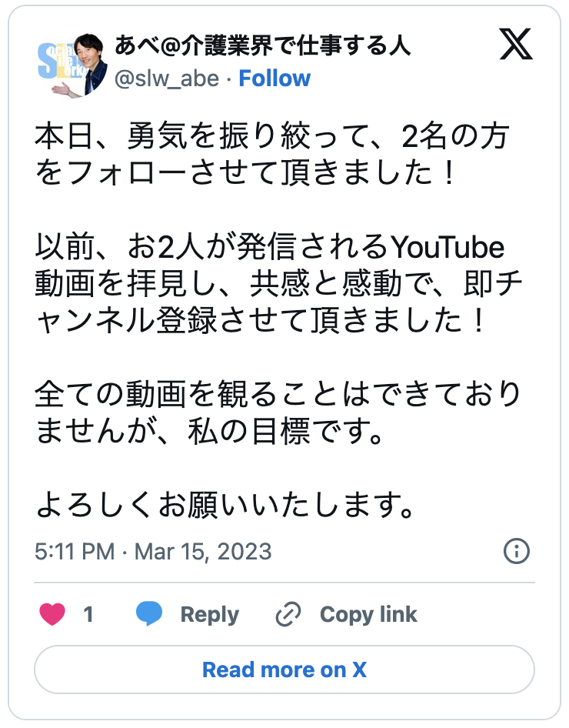The height and width of the screenshot is (728, 569).
Task: Click the like count number 1
Action: (x=88, y=614)
